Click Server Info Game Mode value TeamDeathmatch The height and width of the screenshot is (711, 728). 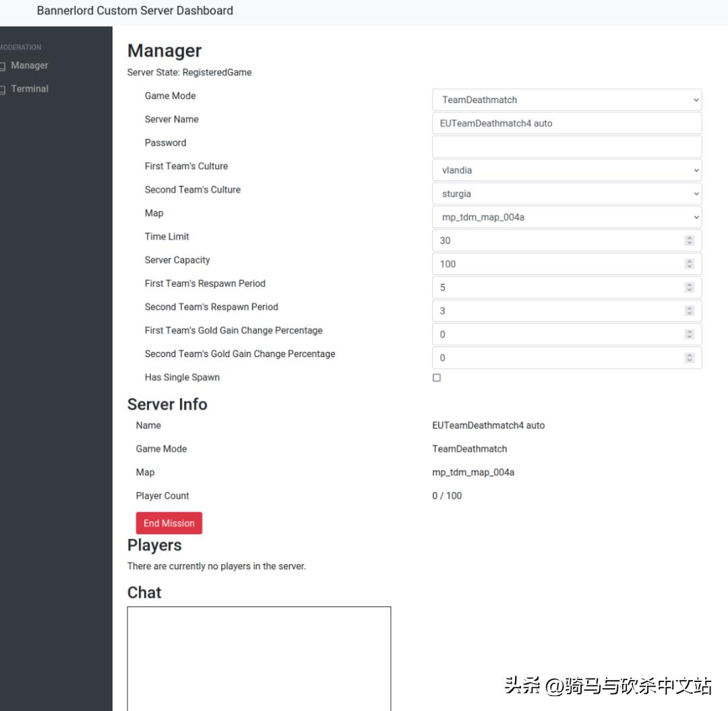pos(469,449)
